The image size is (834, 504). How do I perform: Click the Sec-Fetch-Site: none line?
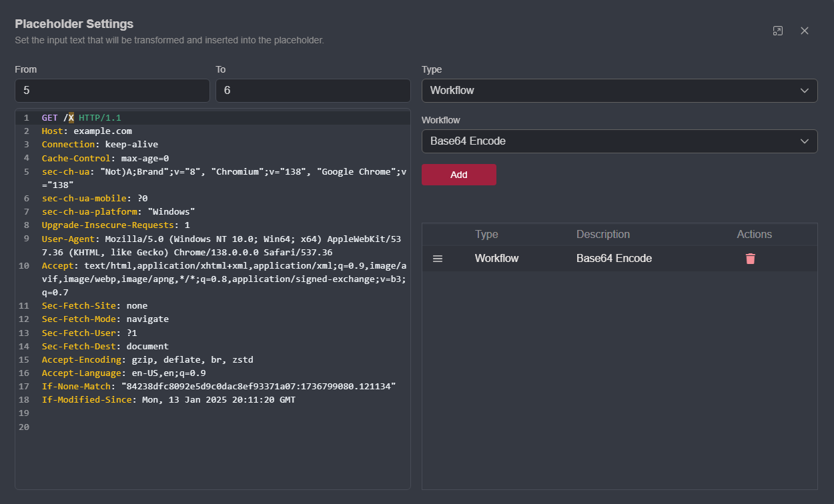pos(95,306)
